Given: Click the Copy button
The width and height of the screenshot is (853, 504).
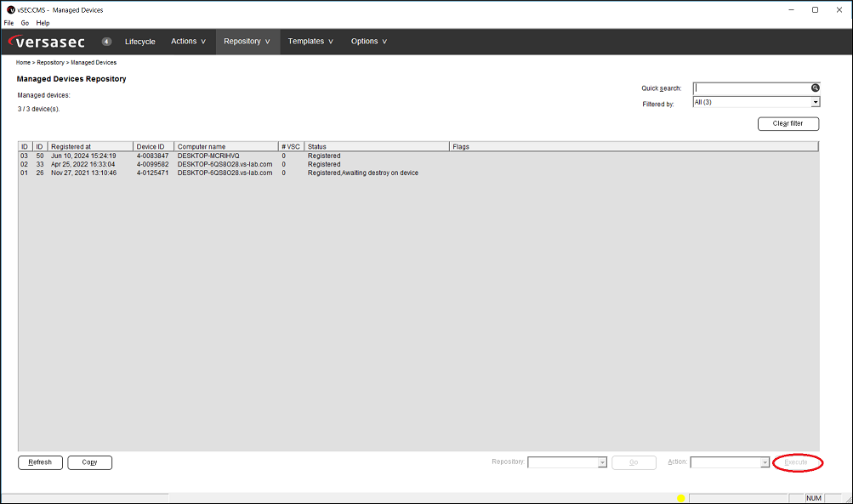Looking at the screenshot, I should point(90,462).
